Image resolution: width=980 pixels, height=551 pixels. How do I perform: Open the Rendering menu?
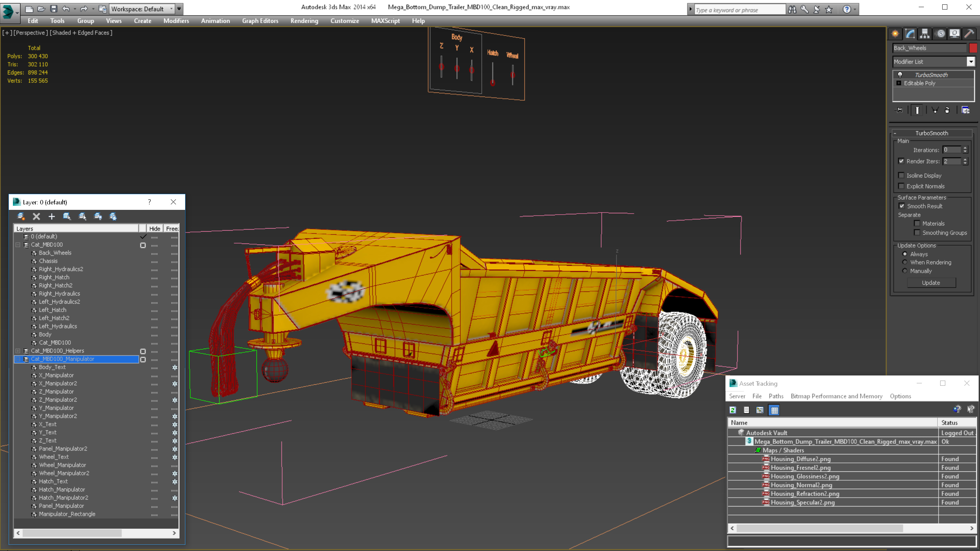(304, 21)
